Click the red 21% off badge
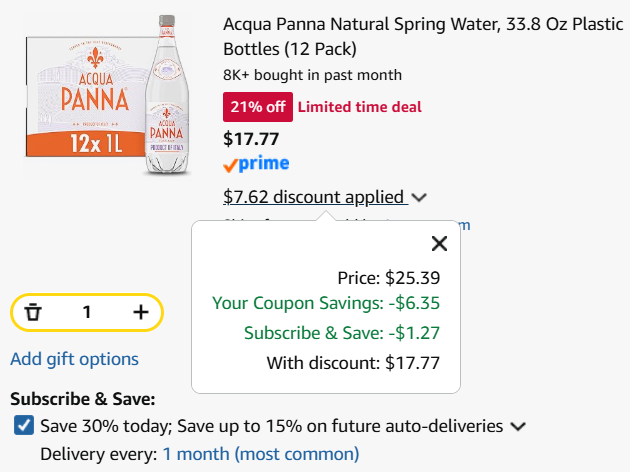Viewport: 630px width, 472px height. click(258, 107)
